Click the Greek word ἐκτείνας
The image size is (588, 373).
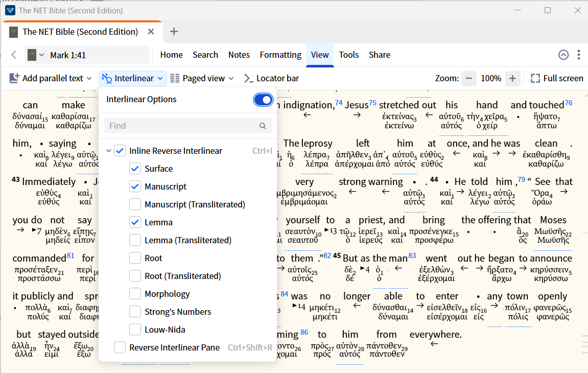pos(399,116)
